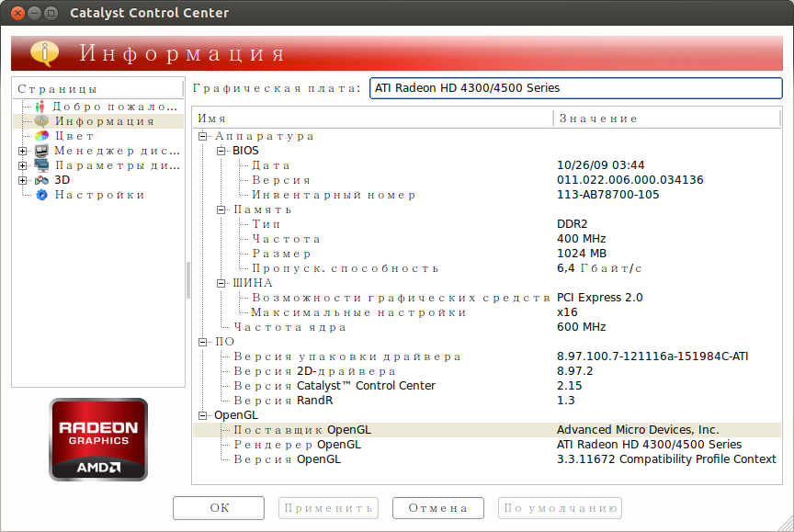
Task: Click the Advanced Micro Devices, Inc. value
Action: [x=638, y=430]
